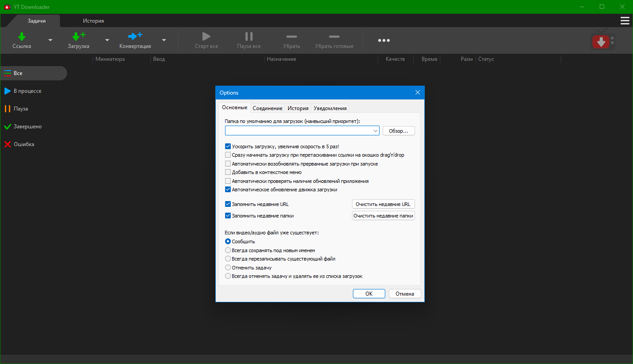
Task: Select Отменить задачу radio option
Action: 228,268
